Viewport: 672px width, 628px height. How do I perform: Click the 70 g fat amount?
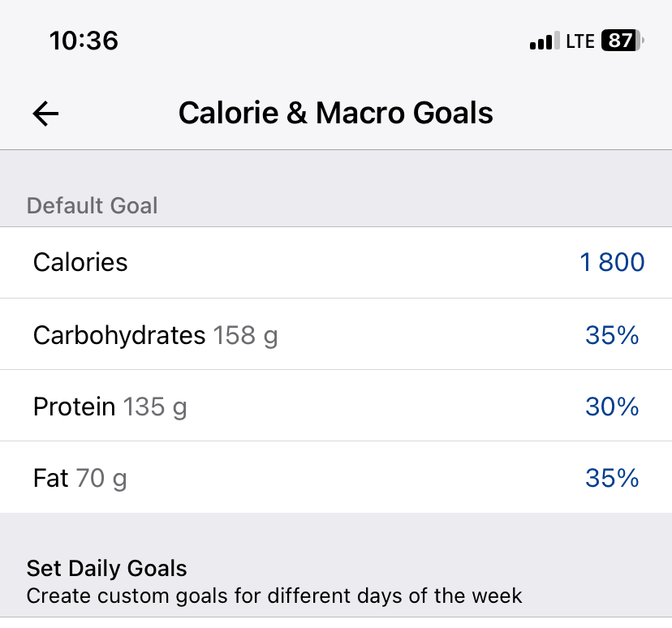click(101, 479)
